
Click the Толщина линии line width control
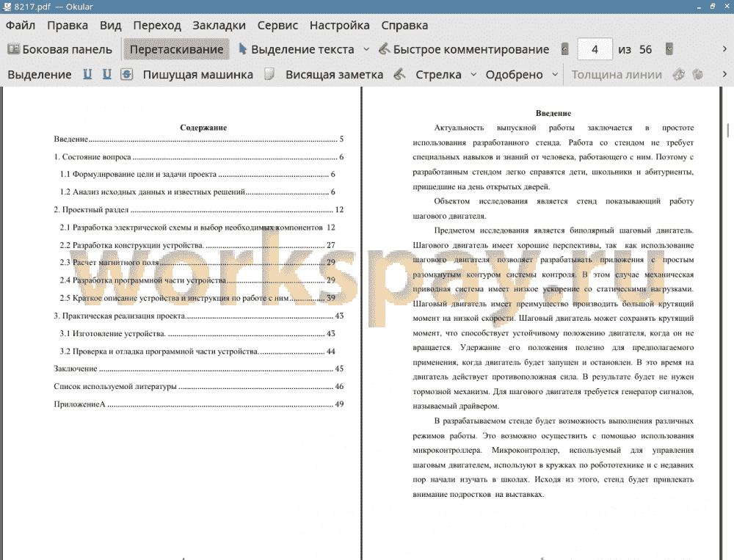617,74
